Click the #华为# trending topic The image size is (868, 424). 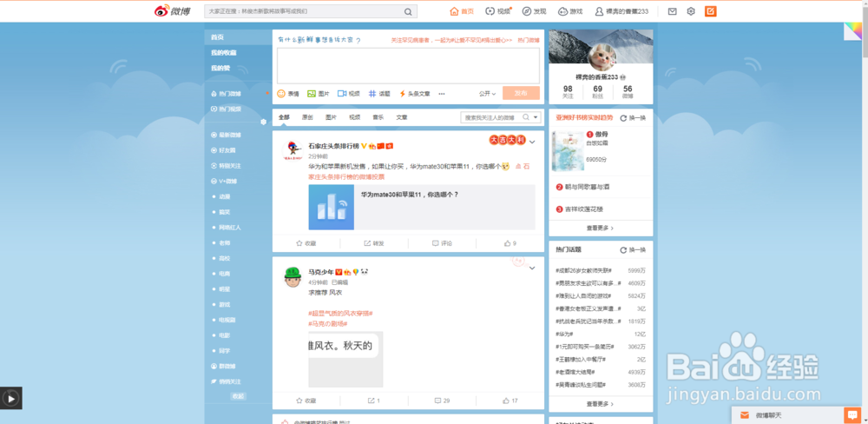click(x=564, y=335)
